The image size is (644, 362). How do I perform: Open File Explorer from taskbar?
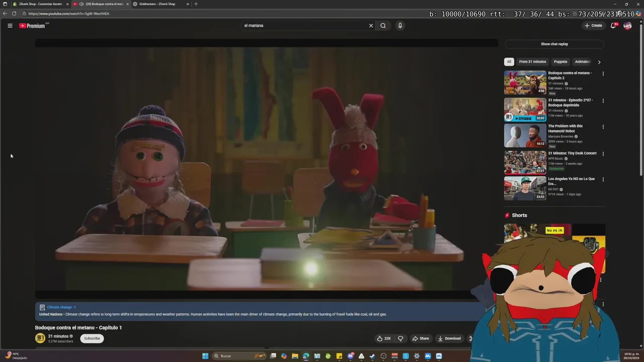point(295,356)
